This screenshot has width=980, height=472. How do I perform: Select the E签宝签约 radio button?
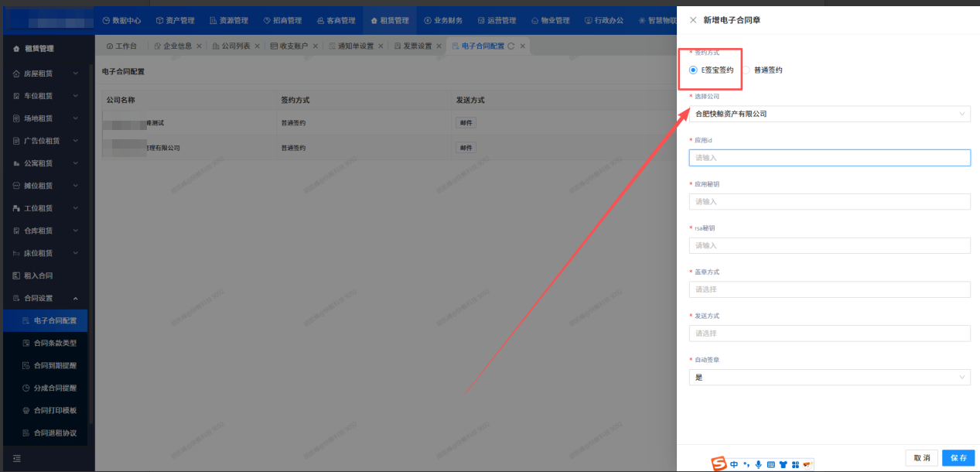(x=694, y=70)
